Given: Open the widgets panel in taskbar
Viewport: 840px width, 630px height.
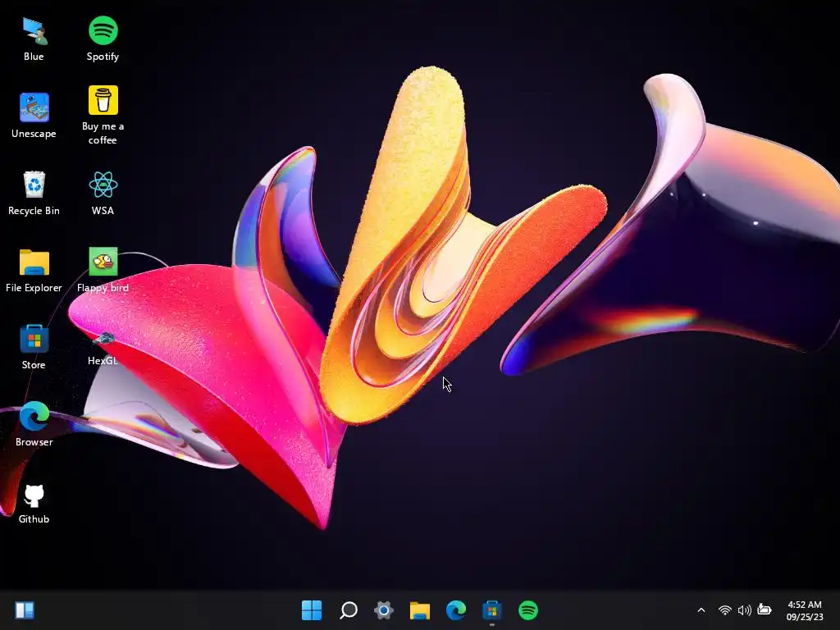Looking at the screenshot, I should click(25, 609).
